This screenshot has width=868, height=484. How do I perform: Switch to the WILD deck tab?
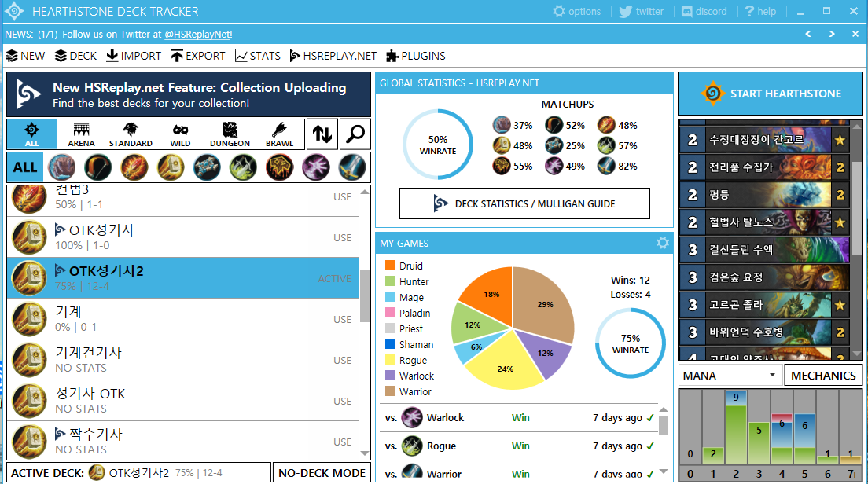point(181,134)
